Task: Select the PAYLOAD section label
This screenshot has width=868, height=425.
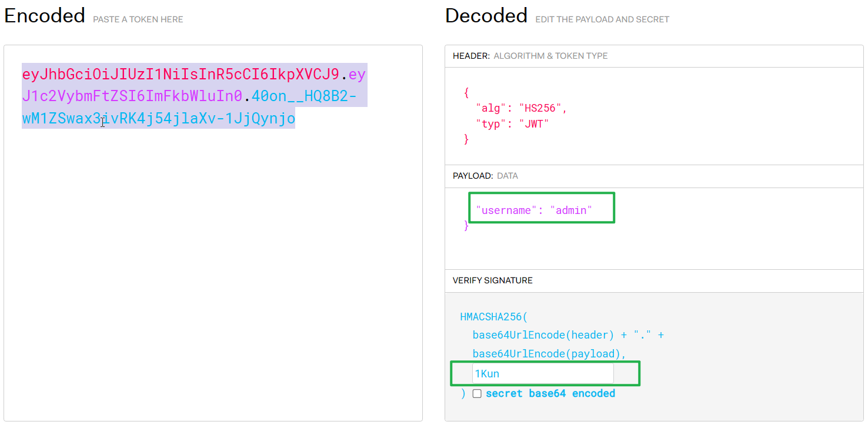Action: point(473,176)
